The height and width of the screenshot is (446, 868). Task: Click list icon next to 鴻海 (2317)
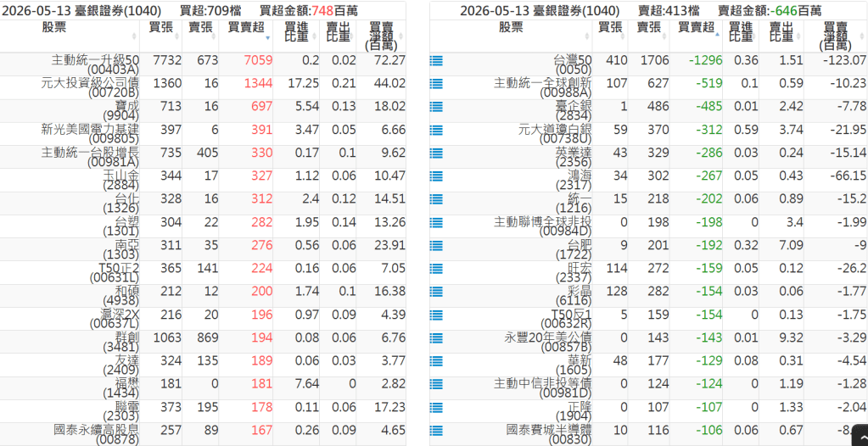[436, 176]
